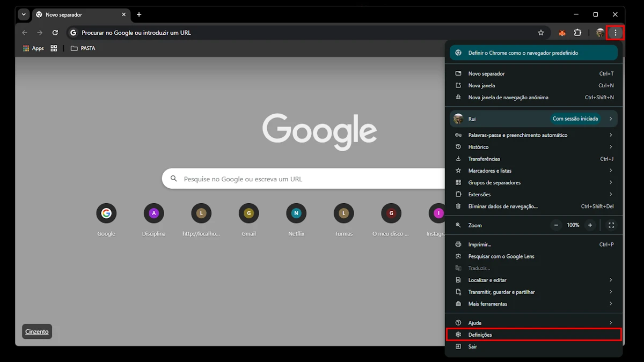This screenshot has height=362, width=644.
Task: Set Chrome as default browser banner
Action: tap(533, 53)
